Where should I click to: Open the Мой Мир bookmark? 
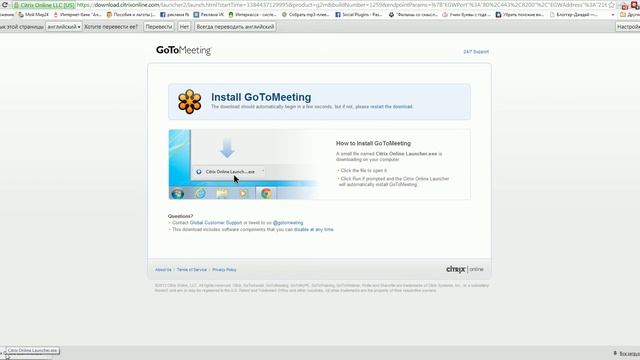pyautogui.click(x=33, y=15)
